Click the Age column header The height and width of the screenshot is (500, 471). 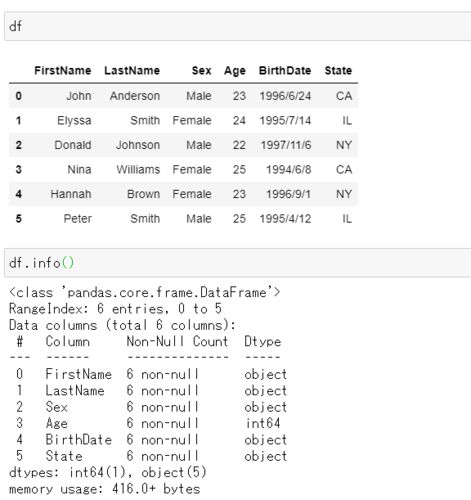tap(235, 71)
